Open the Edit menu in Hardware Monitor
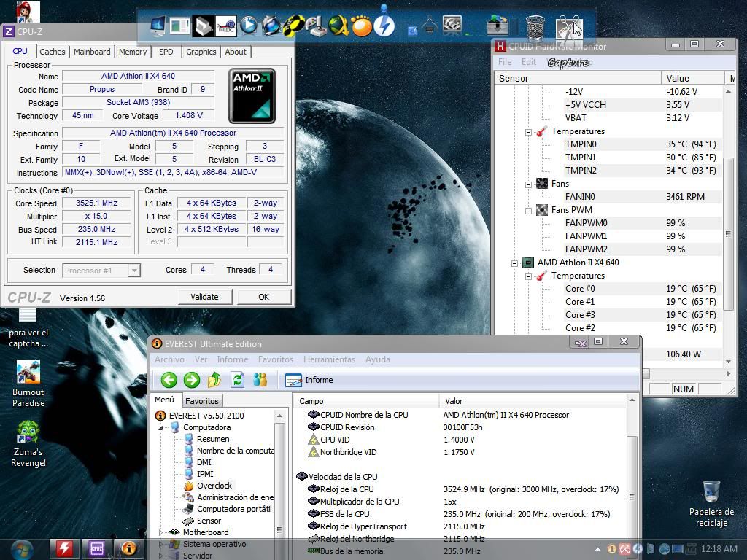Viewport: 747px width, 560px height. (x=529, y=62)
